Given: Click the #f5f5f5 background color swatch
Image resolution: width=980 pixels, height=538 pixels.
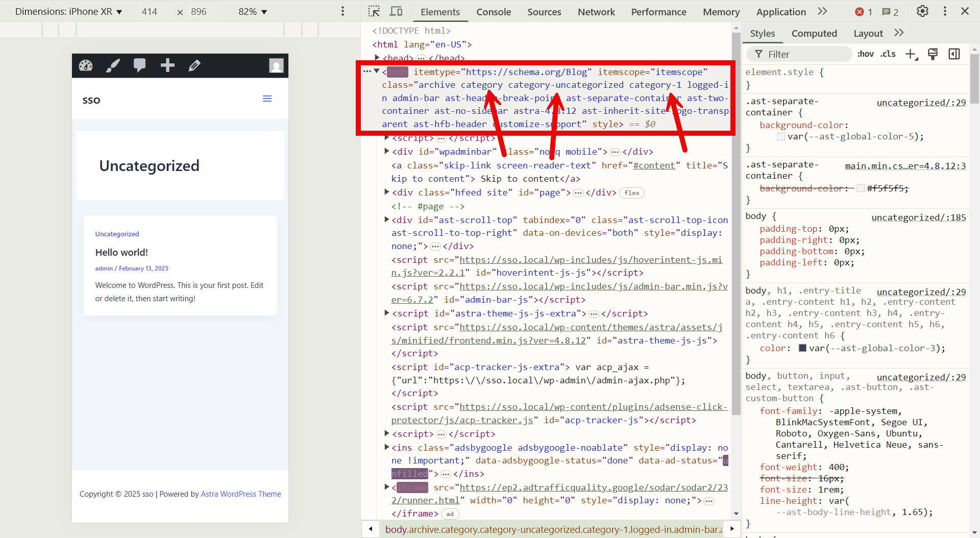Looking at the screenshot, I should click(861, 188).
